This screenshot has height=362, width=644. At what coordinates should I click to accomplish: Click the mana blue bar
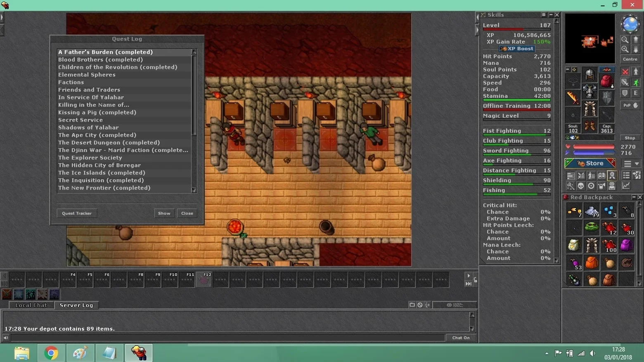click(594, 153)
